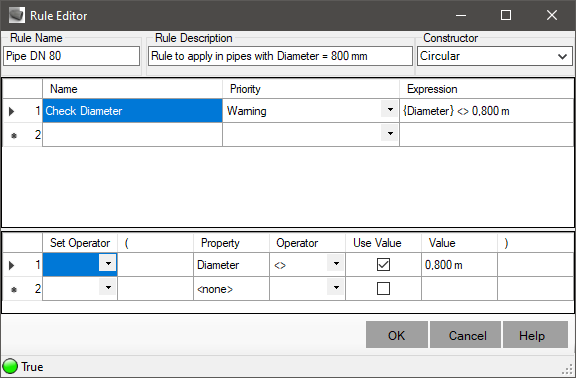576x378 pixels.
Task: Click the Rule Editor app icon in title bar
Action: [17, 15]
